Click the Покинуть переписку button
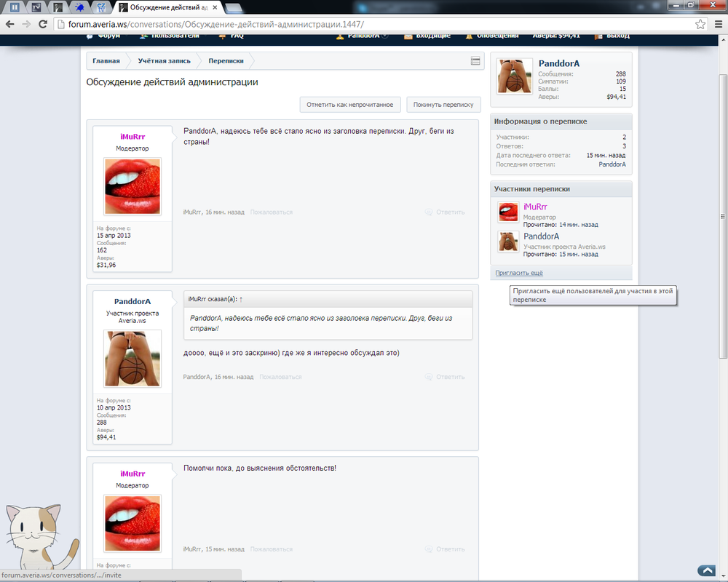 [x=443, y=104]
